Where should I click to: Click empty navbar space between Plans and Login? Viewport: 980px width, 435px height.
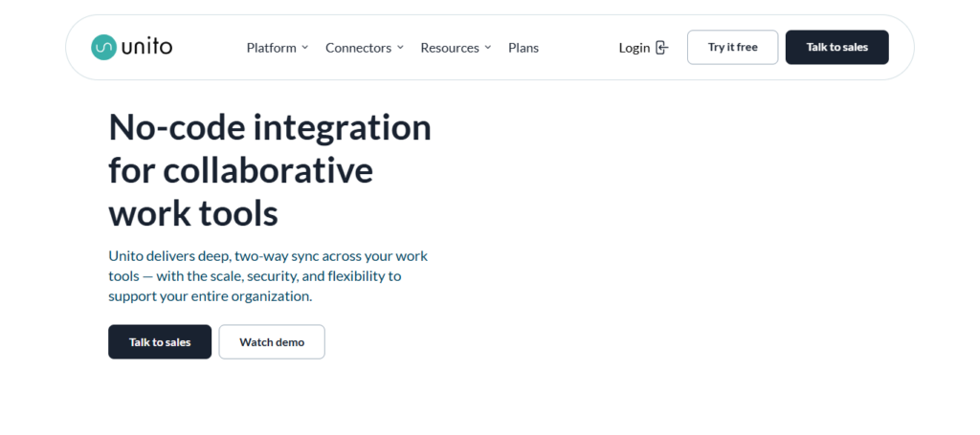pyautogui.click(x=579, y=48)
